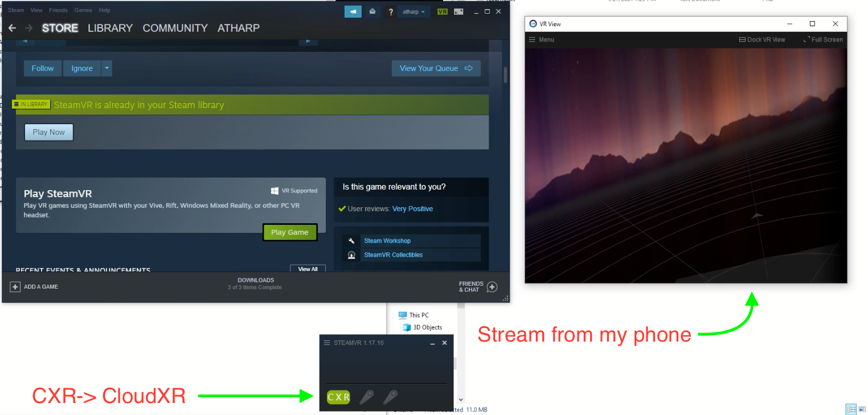
Task: Click the VR View window title icon
Action: pos(533,24)
